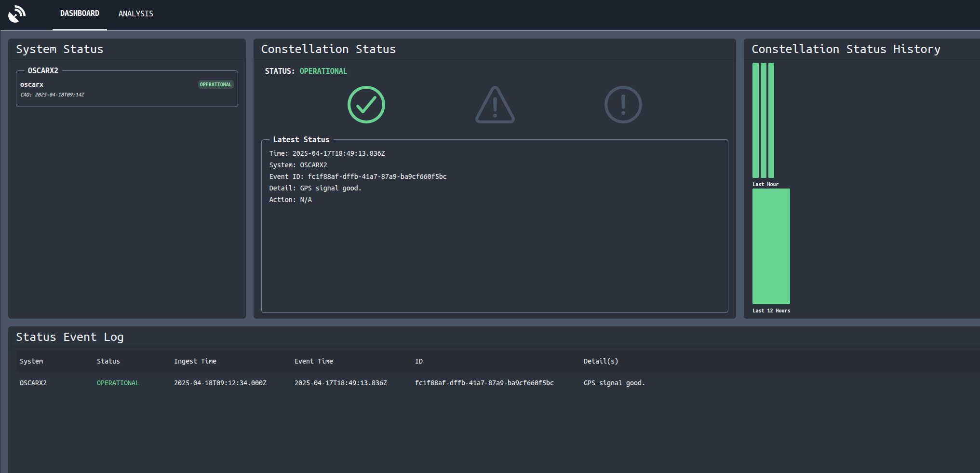The height and width of the screenshot is (473, 980).
Task: Click the second bar in Last Hour chart
Action: tap(764, 120)
